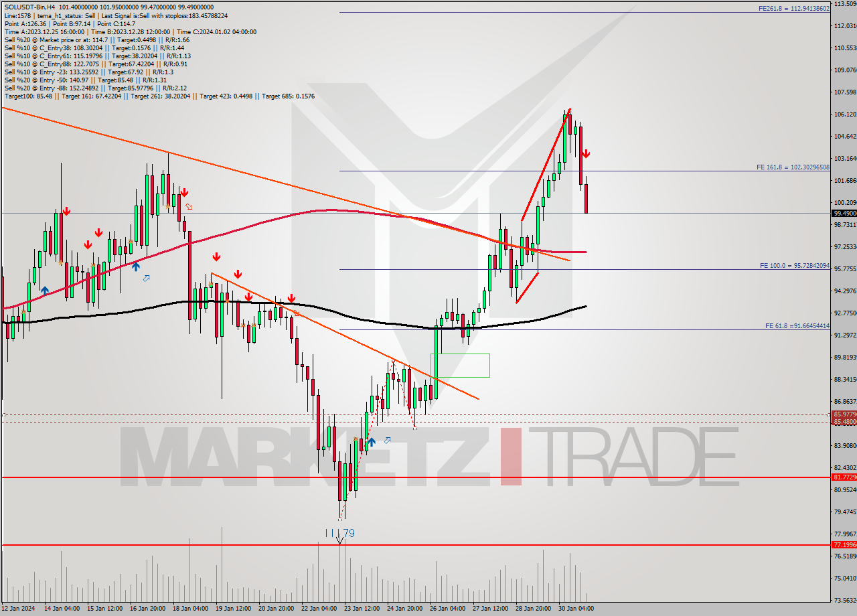Screen dimensions: 857x616
Task: Click the red 77.1996 level tag
Action: point(844,545)
